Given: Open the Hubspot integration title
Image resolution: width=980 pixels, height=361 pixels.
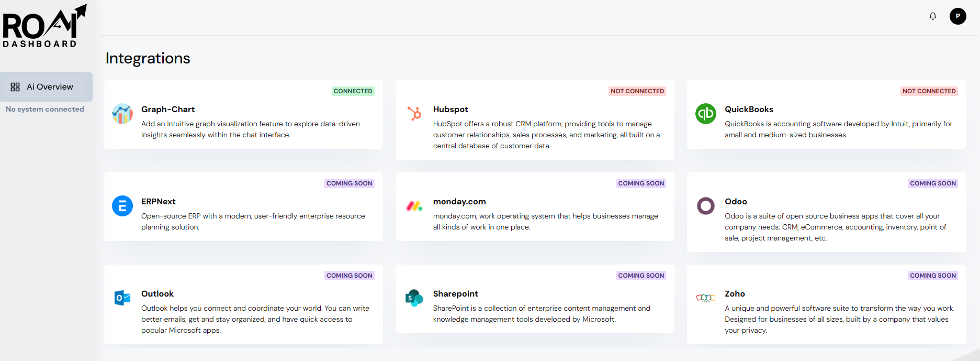Looking at the screenshot, I should coord(450,110).
